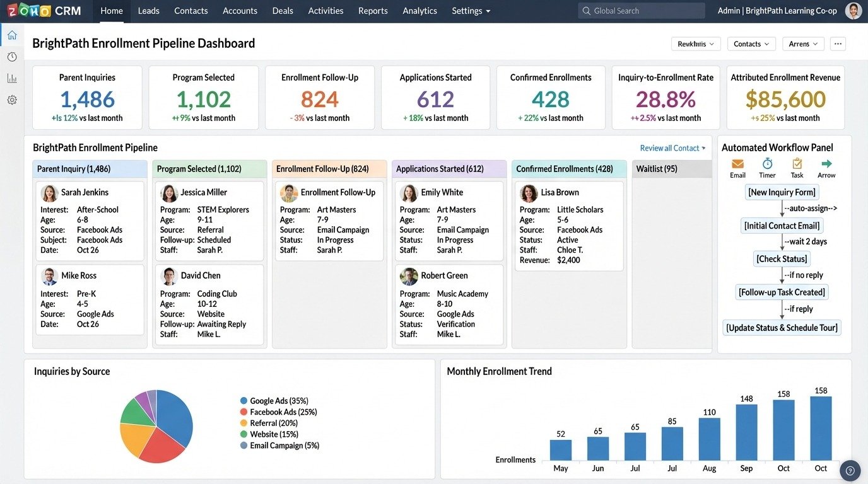
Task: Click the Email Campaign legend color dot
Action: click(244, 446)
